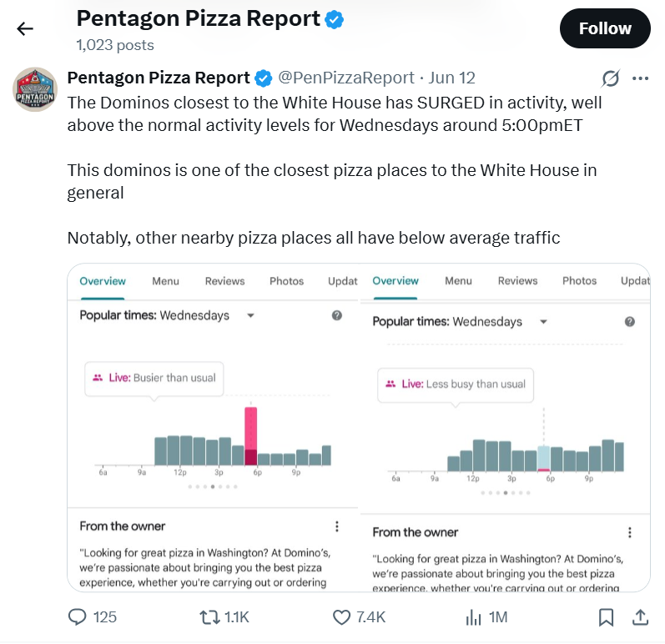Open the Grok circle-slash icon
The image size is (665, 644).
pyautogui.click(x=611, y=78)
